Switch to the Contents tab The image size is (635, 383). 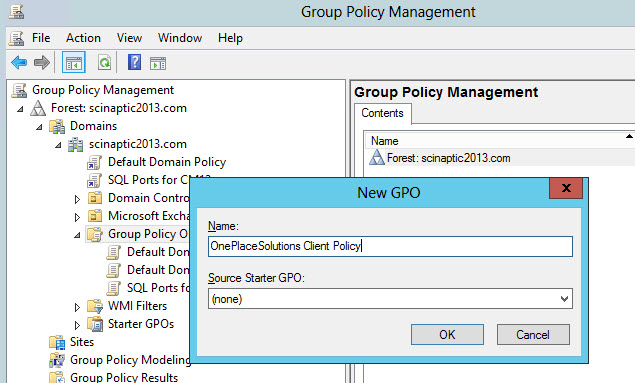(382, 113)
